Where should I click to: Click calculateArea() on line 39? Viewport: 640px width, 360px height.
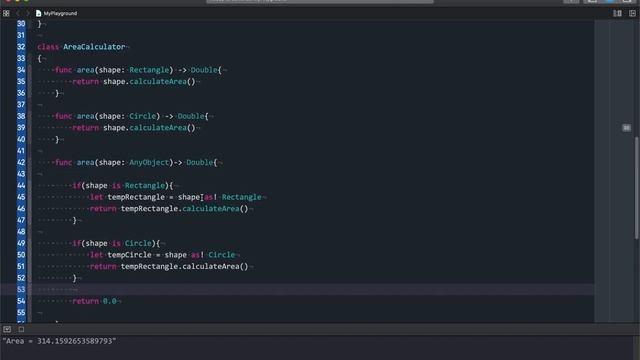pyautogui.click(x=162, y=127)
